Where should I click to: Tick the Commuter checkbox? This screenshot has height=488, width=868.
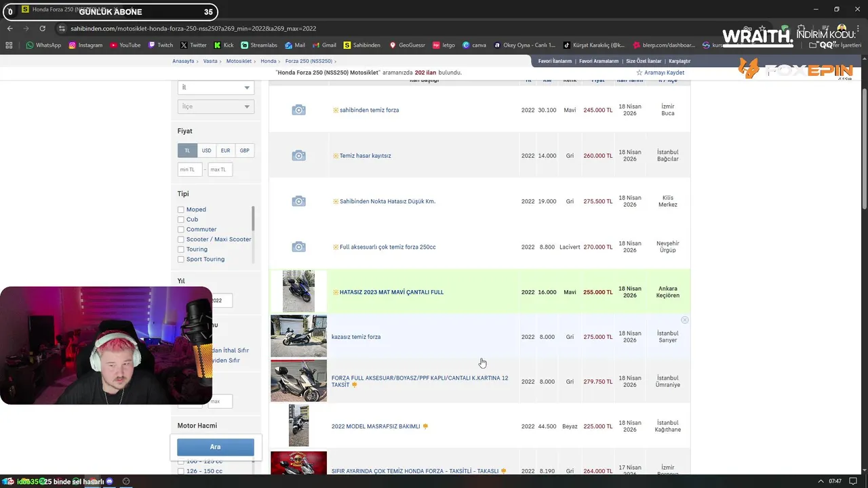pos(181,230)
